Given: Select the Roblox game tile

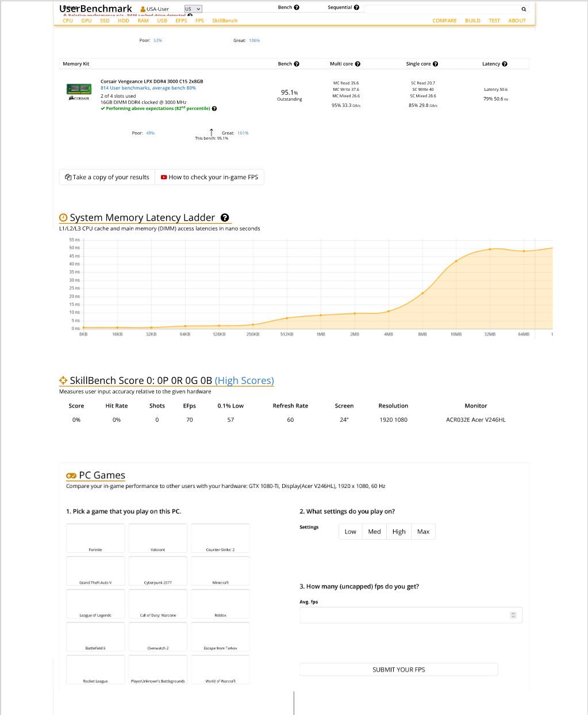Looking at the screenshot, I should 221,604.
